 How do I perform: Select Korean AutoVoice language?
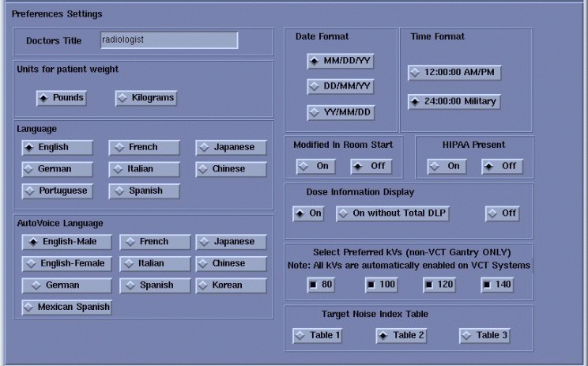coord(231,285)
